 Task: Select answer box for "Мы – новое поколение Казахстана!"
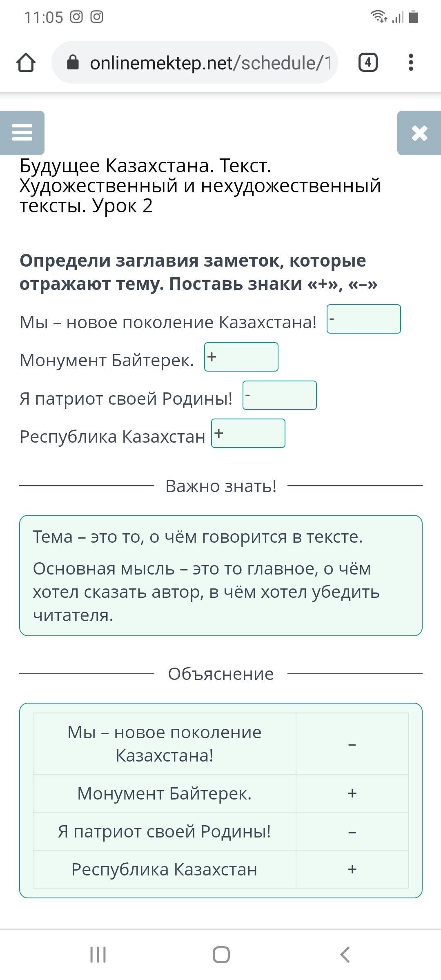click(363, 319)
